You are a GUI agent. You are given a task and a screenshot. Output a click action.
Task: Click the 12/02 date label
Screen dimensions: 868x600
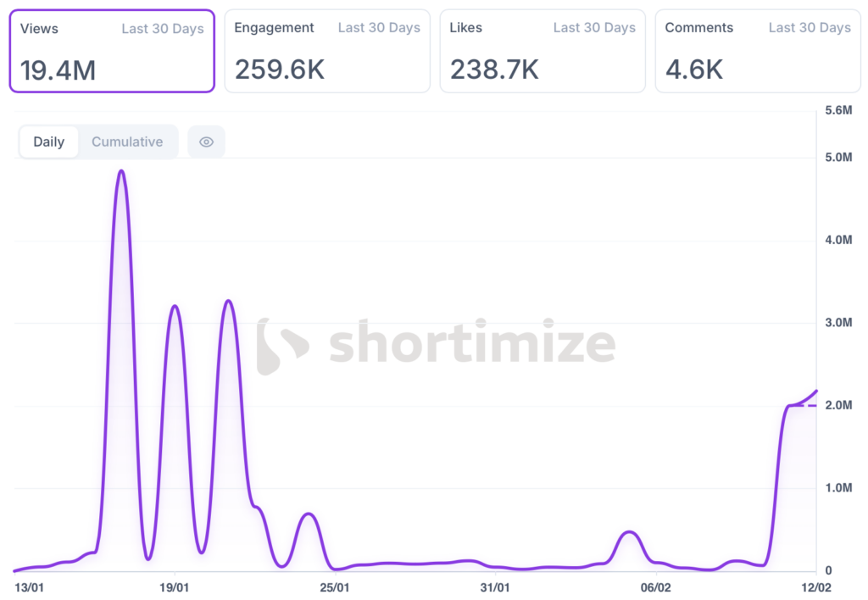[815, 586]
